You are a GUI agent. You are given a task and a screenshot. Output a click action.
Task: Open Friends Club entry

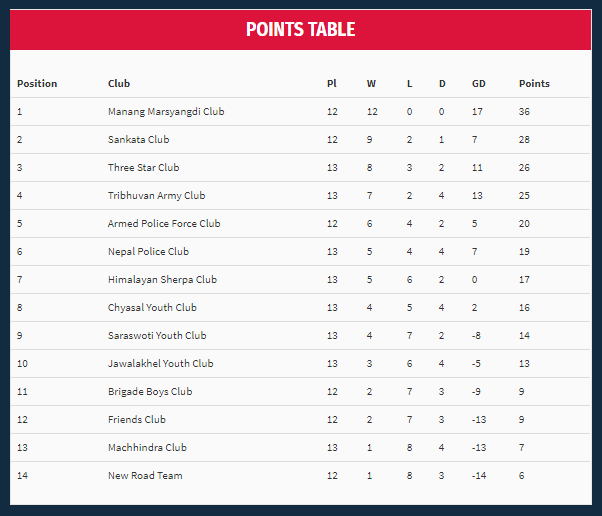(x=137, y=419)
